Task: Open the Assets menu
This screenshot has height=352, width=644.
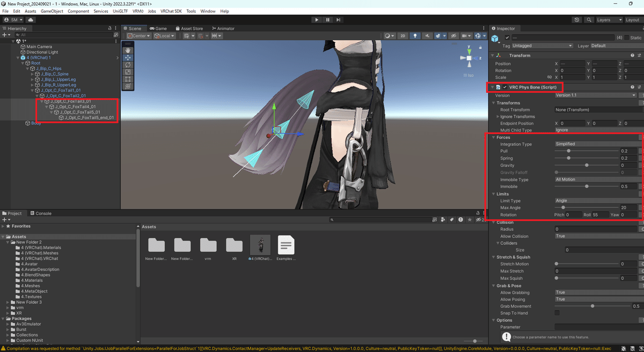Action: 31,11
